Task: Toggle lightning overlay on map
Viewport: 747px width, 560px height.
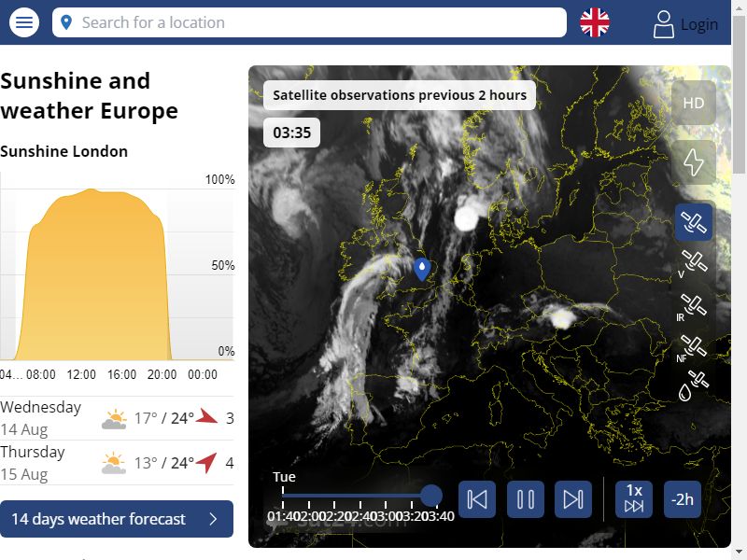Action: [x=694, y=162]
